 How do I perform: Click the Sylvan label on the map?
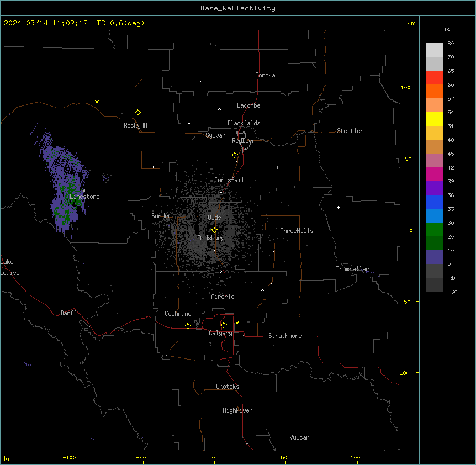pyautogui.click(x=215, y=135)
